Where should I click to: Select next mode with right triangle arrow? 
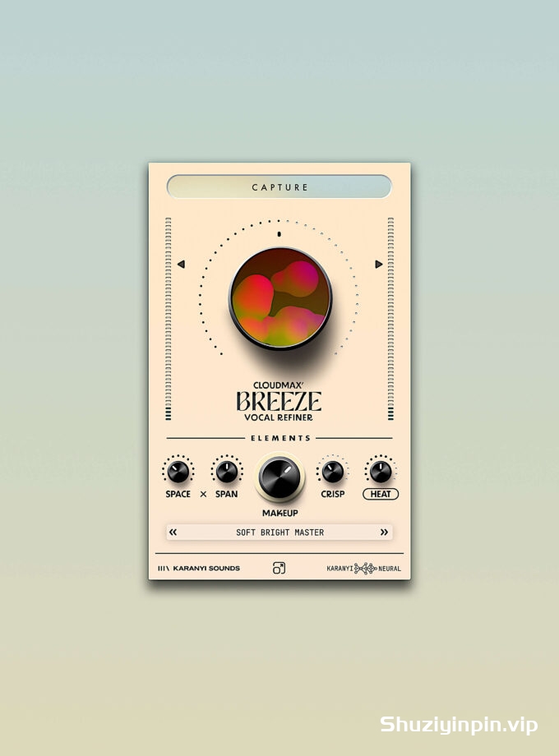tap(379, 265)
